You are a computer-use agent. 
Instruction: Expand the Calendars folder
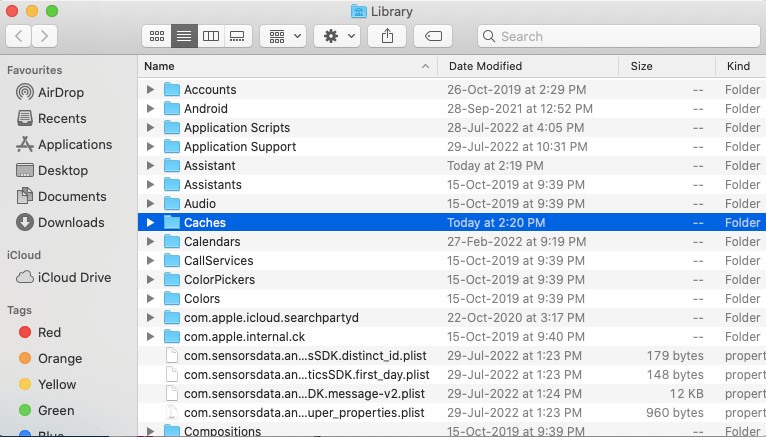tap(150, 242)
